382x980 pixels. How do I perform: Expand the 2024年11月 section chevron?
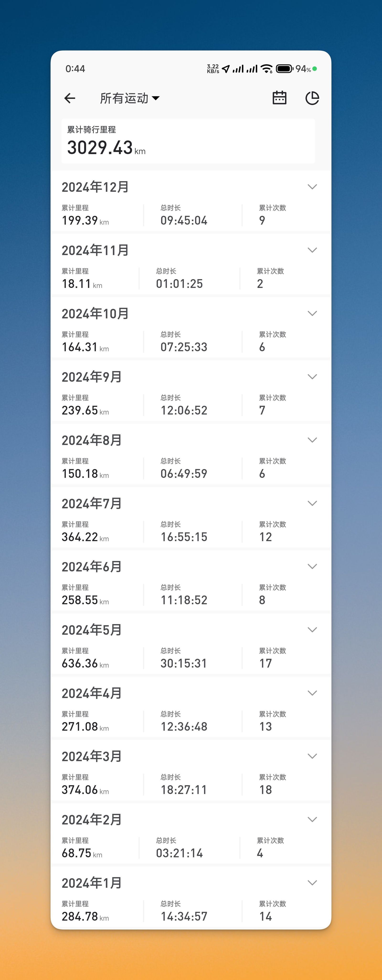coord(312,250)
